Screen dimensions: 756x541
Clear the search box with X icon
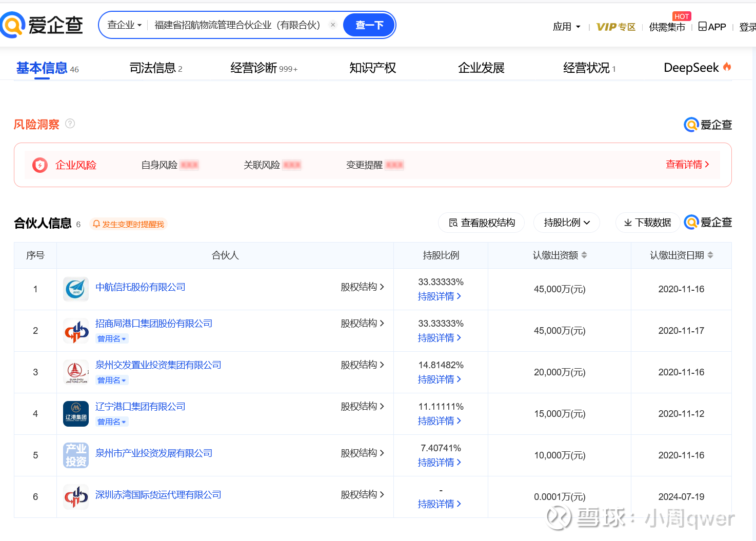point(333,25)
